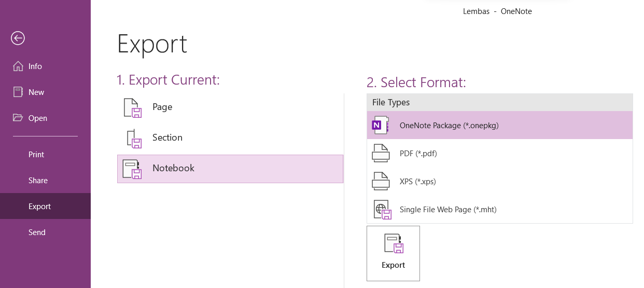Select Export in the sidebar
The width and height of the screenshot is (644, 288).
pos(45,207)
